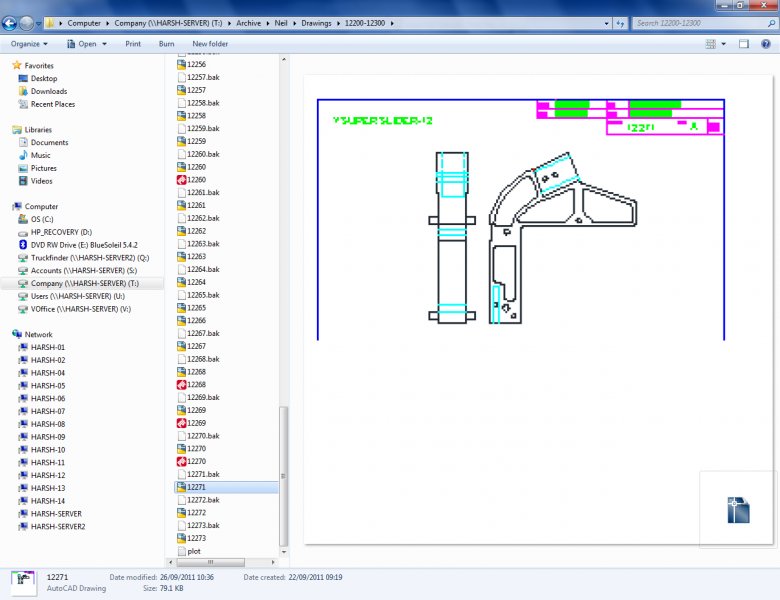Open the Help question mark icon

tap(765, 44)
